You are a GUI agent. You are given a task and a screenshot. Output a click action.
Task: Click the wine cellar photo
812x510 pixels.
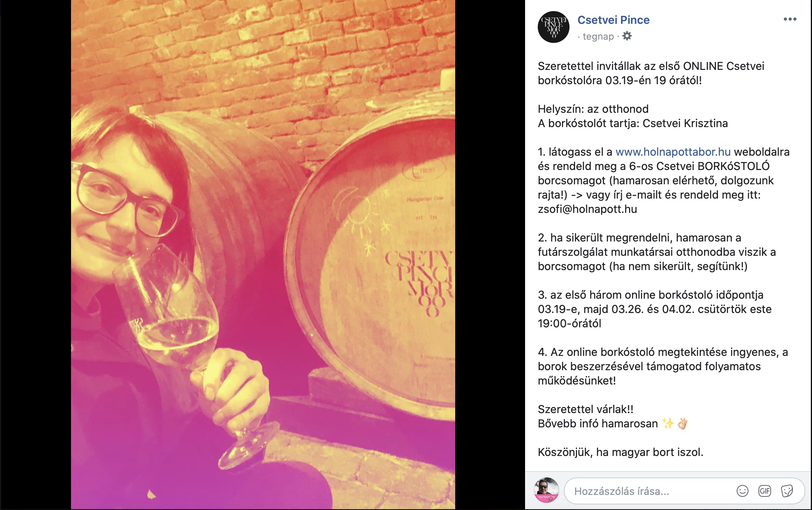pyautogui.click(x=263, y=255)
